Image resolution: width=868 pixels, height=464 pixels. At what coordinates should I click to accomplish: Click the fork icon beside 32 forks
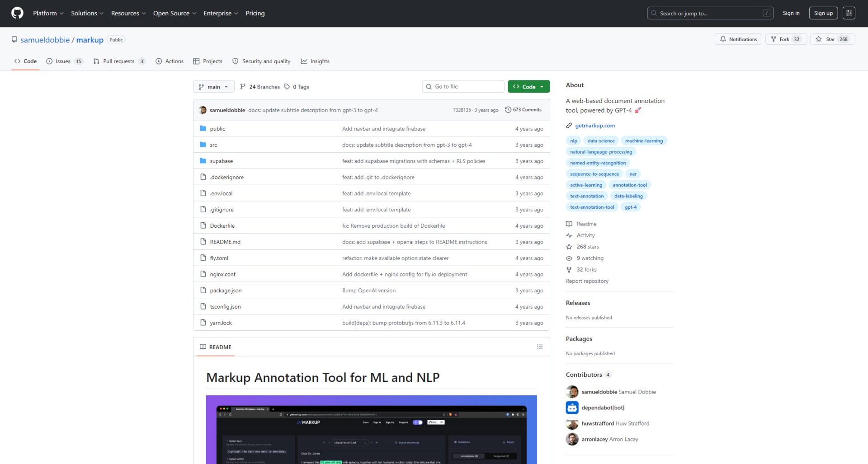(569, 270)
